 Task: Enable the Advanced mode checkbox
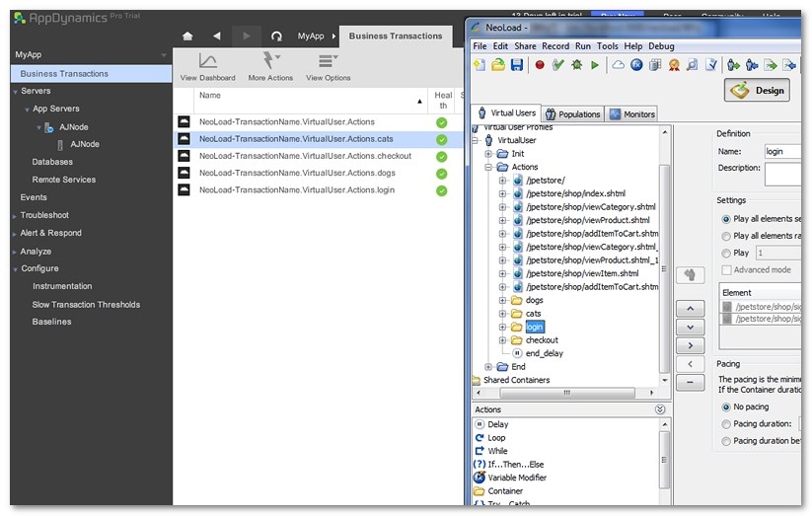coord(727,269)
